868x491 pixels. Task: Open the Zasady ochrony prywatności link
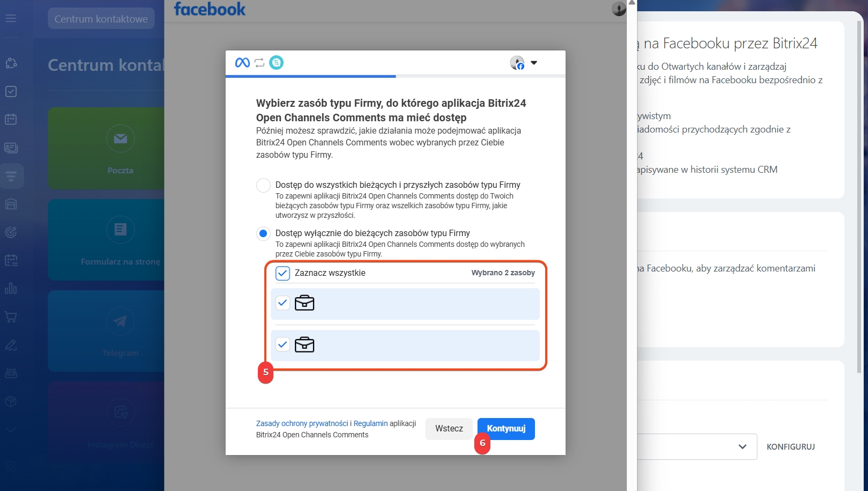click(302, 423)
